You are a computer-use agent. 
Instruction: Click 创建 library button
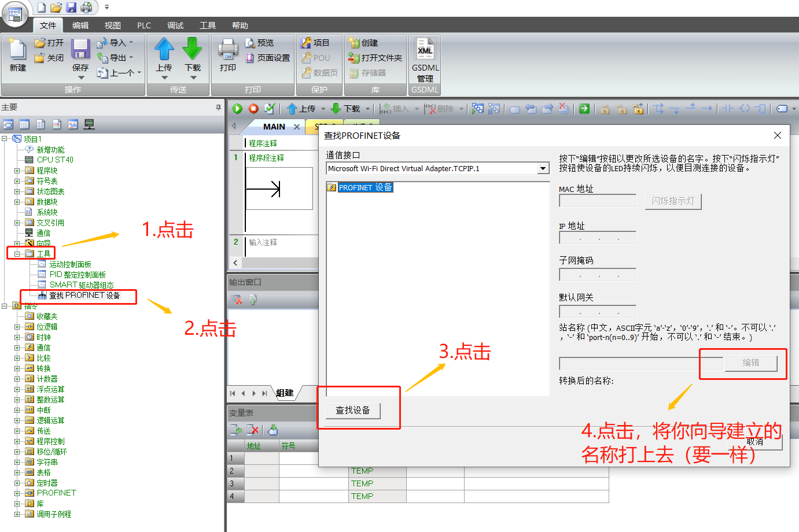363,43
